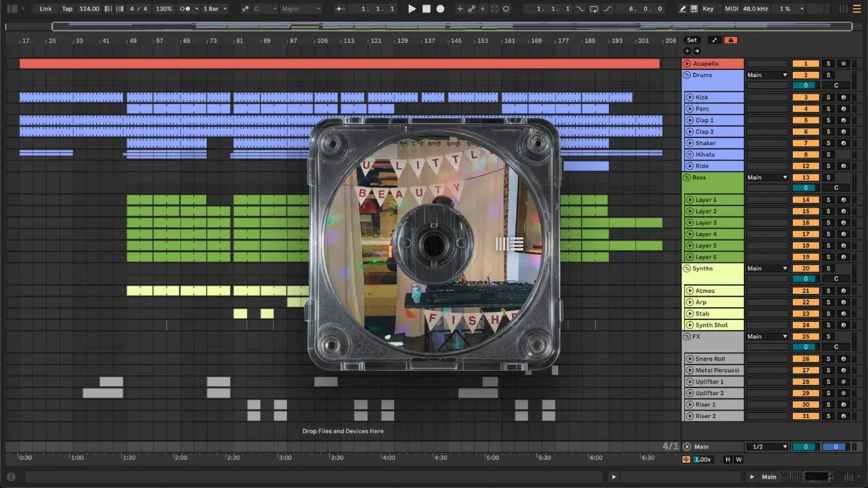This screenshot has width=868, height=488.
Task: Open Drums group Main output dropdown
Action: pos(767,75)
